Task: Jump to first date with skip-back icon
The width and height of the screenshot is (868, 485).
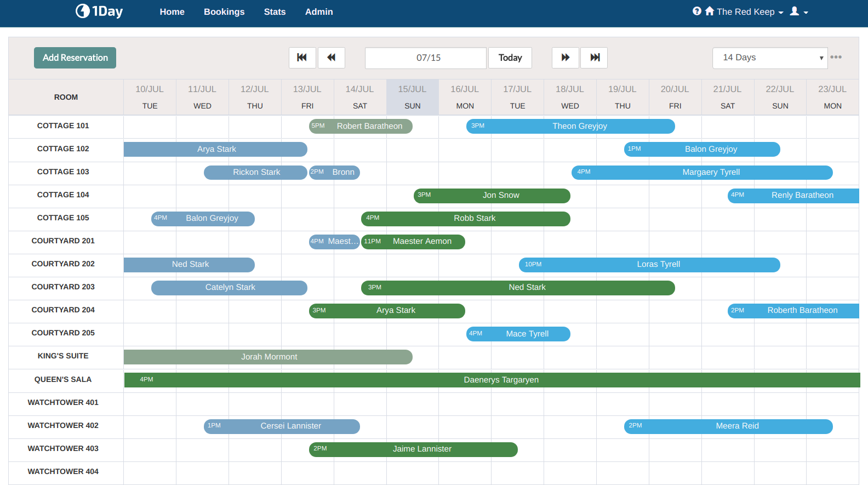Action: (x=302, y=58)
